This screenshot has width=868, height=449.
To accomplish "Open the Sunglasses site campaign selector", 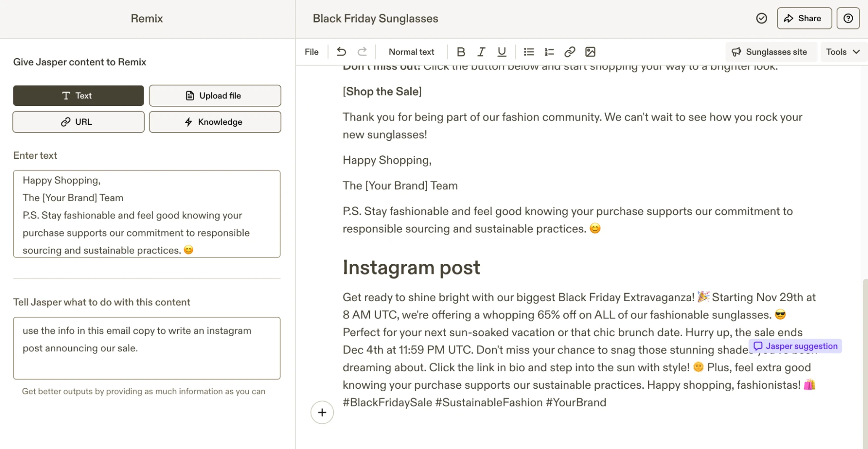I will (770, 52).
